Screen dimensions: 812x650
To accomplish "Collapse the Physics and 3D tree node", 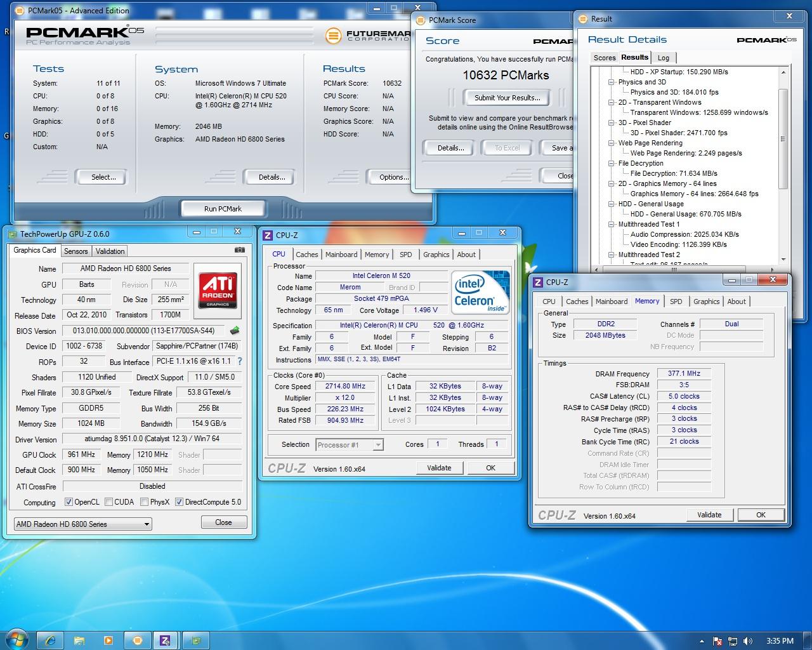I will pyautogui.click(x=611, y=82).
